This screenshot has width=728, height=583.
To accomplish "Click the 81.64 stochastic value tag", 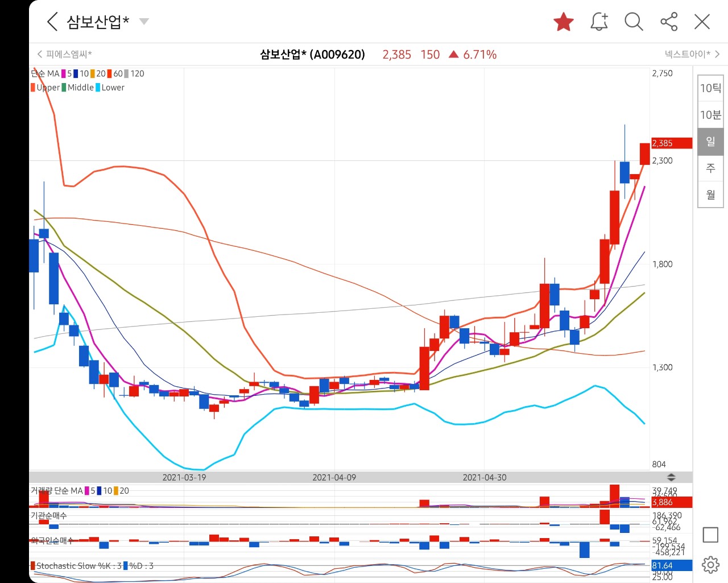I will pyautogui.click(x=672, y=565).
